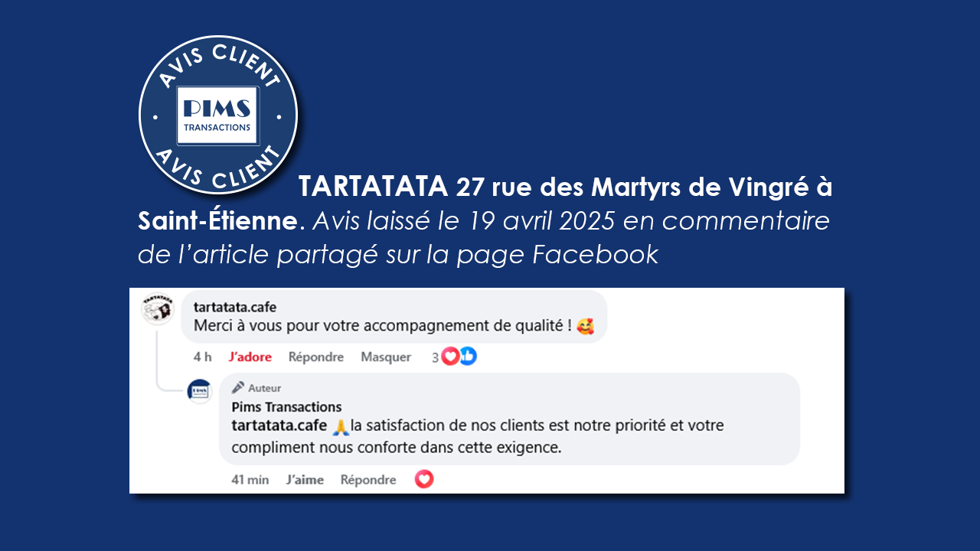Toggle the J'adore reaction on first comment
Image resolution: width=980 pixels, height=551 pixels.
tap(250, 357)
